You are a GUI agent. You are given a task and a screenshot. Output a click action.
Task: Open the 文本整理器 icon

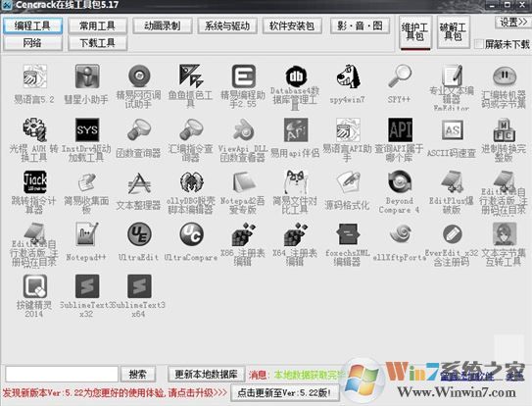click(139, 183)
